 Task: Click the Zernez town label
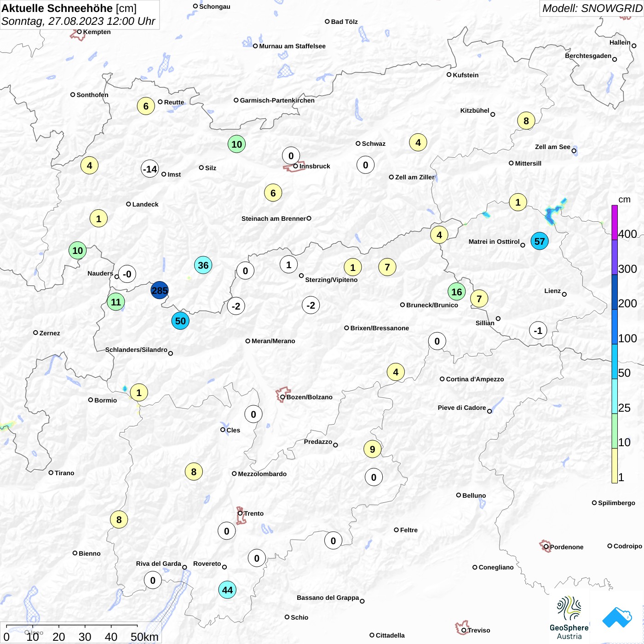(50, 333)
